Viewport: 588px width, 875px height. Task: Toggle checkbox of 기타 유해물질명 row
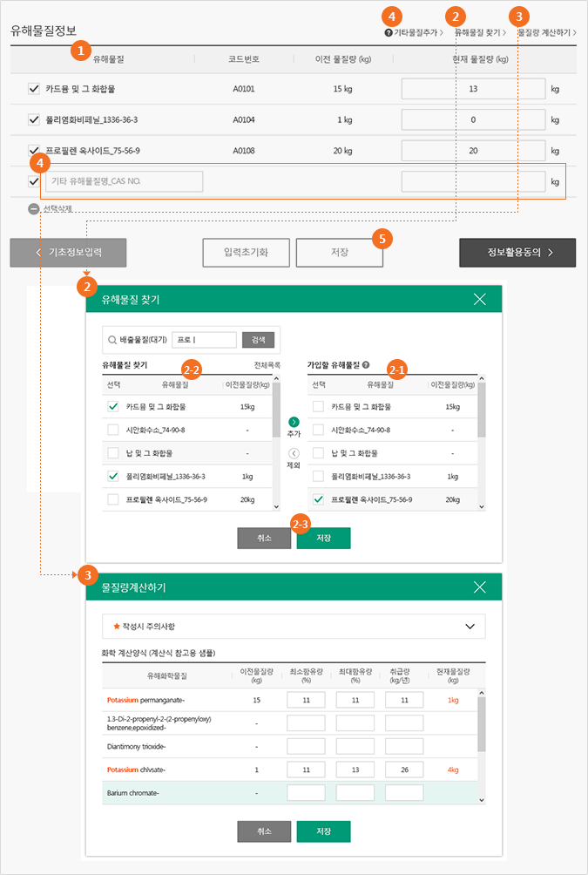point(34,181)
